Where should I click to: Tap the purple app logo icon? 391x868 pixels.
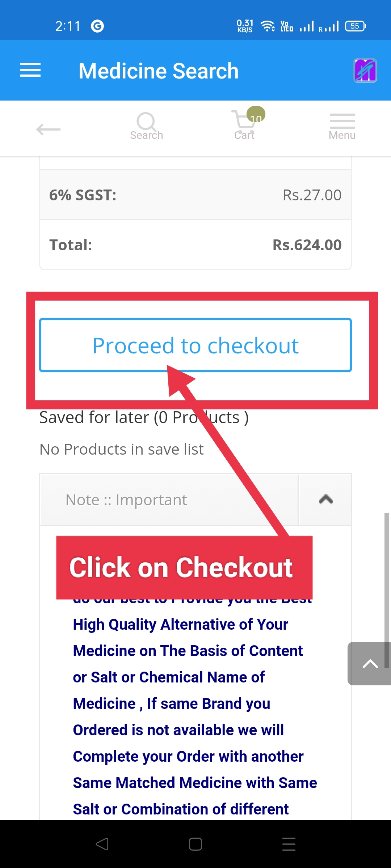click(x=365, y=70)
